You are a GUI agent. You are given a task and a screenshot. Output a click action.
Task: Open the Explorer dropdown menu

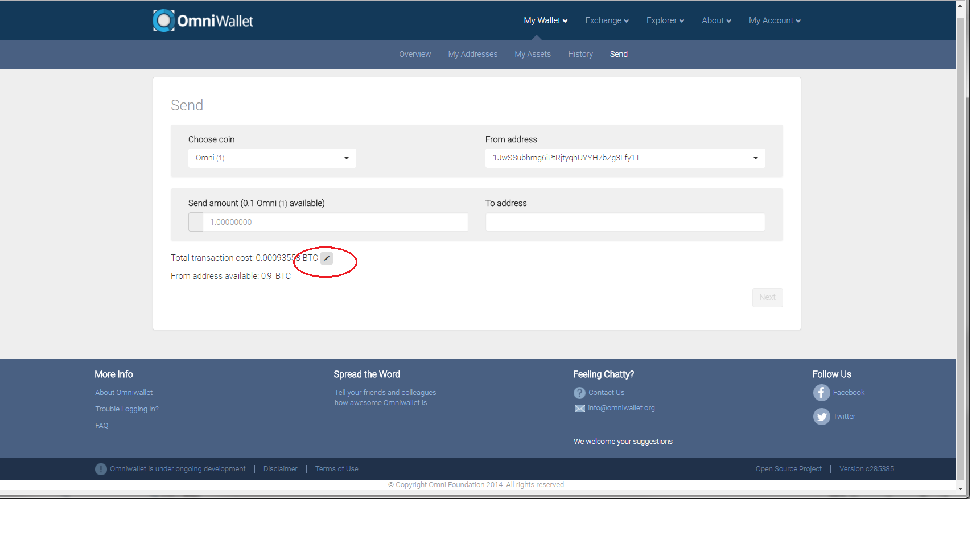(665, 20)
